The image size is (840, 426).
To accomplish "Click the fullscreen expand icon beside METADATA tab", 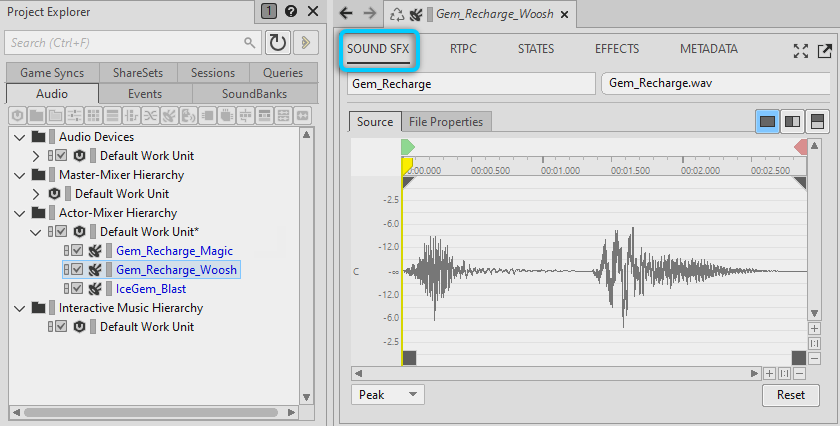I will (x=801, y=50).
